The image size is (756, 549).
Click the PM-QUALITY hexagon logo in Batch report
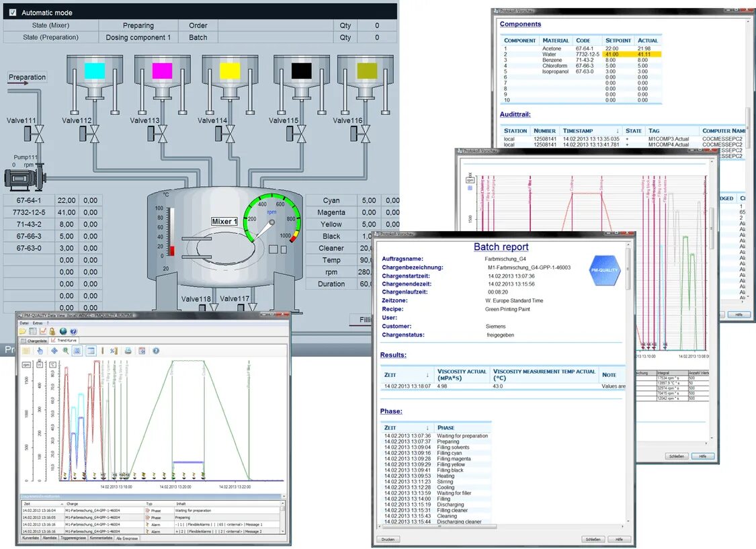pyautogui.click(x=605, y=270)
